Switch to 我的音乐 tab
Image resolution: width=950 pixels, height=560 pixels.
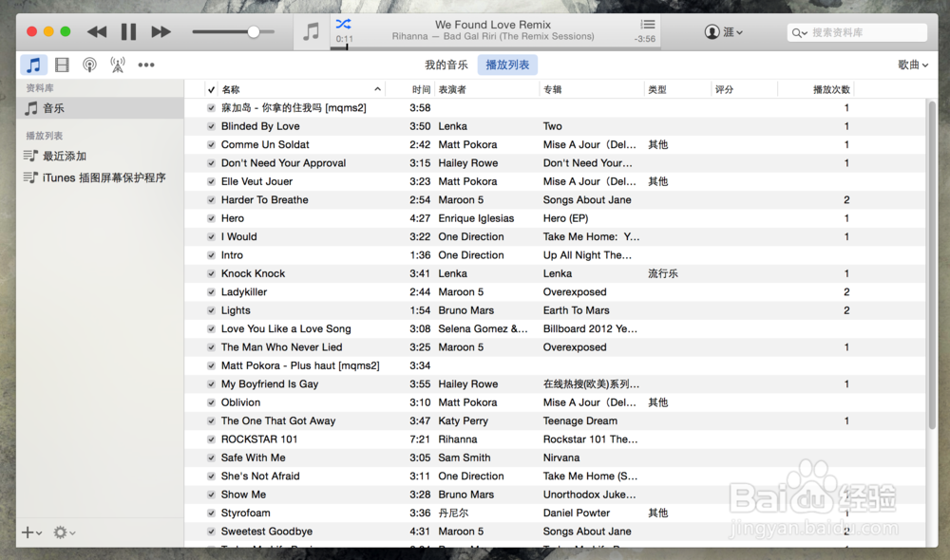pyautogui.click(x=446, y=65)
